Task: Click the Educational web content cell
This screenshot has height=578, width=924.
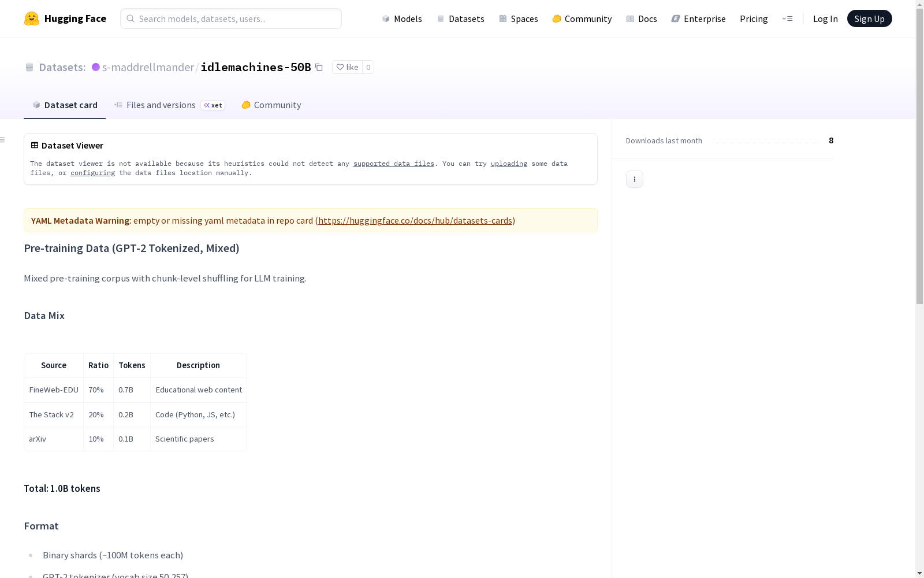Action: [x=199, y=390]
